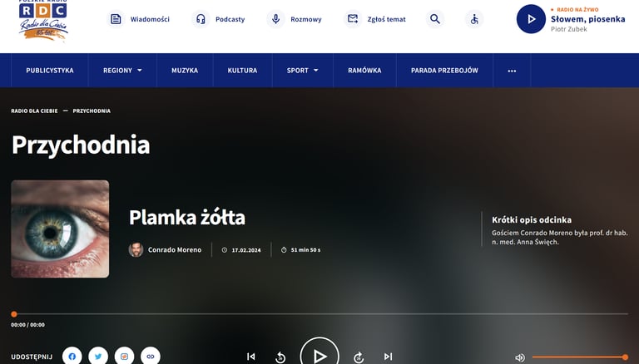The width and height of the screenshot is (639, 364).
Task: Play the live radio stream
Action: pos(531,19)
